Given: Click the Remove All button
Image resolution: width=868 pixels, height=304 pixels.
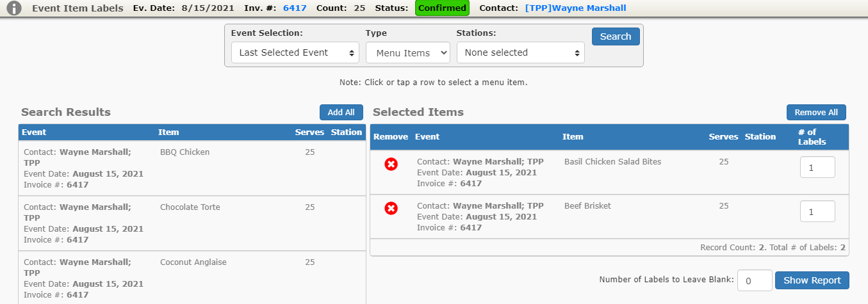Looking at the screenshot, I should (816, 112).
